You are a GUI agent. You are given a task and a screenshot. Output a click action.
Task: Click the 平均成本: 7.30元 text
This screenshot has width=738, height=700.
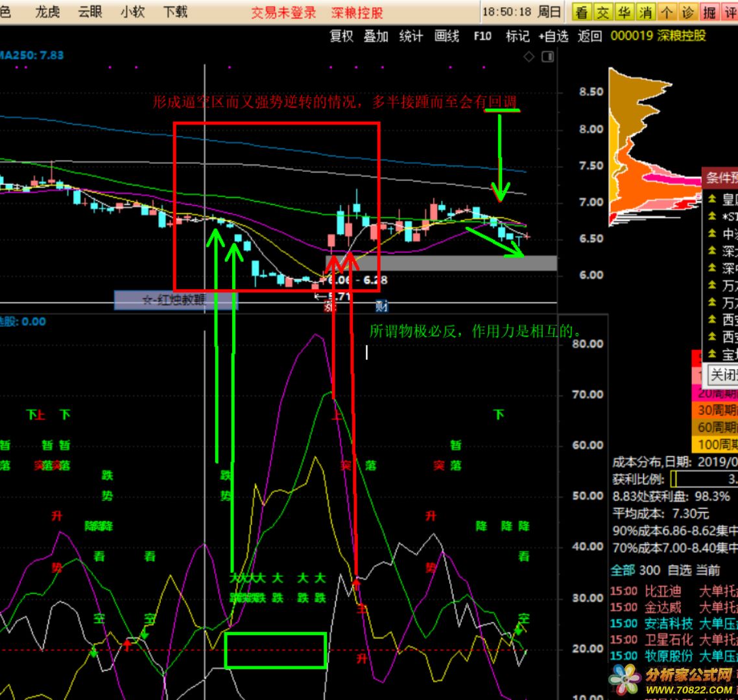(x=660, y=513)
